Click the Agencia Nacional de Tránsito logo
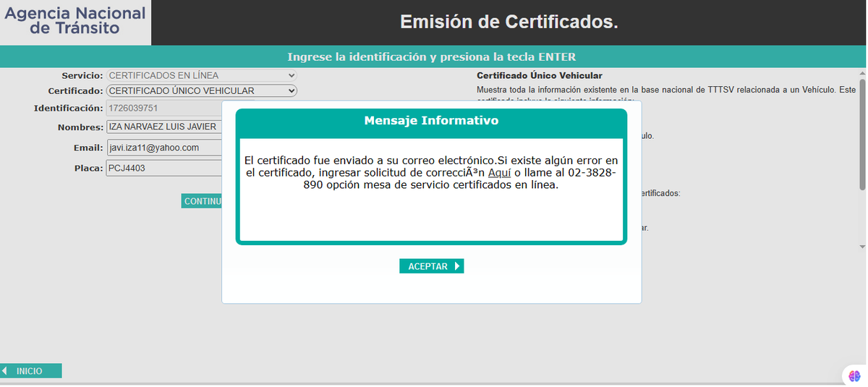This screenshot has width=868, height=387. (76, 22)
